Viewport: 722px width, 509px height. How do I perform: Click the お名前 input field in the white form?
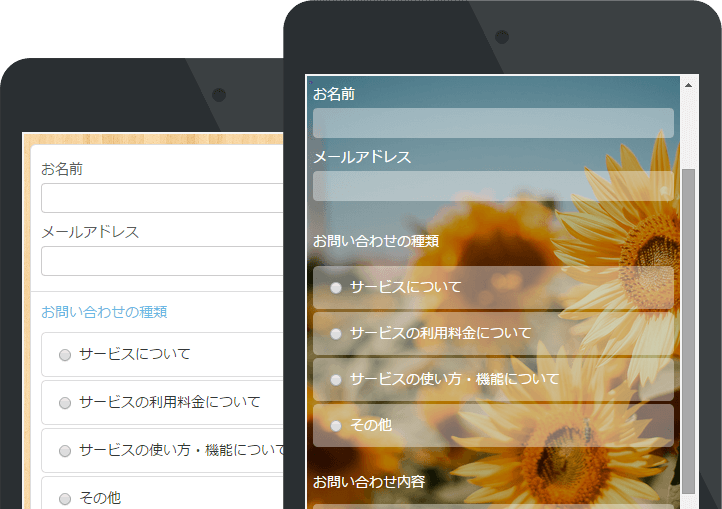point(162,198)
